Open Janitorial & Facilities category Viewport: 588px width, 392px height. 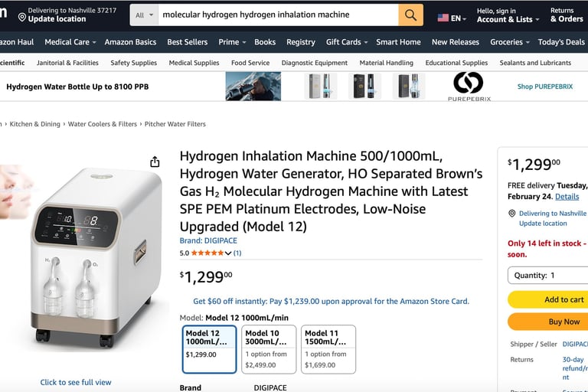(67, 63)
